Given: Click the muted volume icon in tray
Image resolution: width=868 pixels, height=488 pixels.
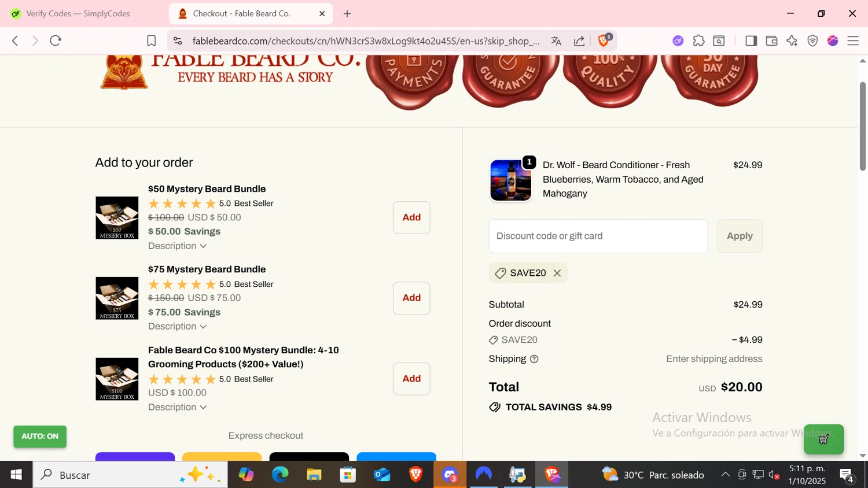Looking at the screenshot, I should click(x=774, y=475).
